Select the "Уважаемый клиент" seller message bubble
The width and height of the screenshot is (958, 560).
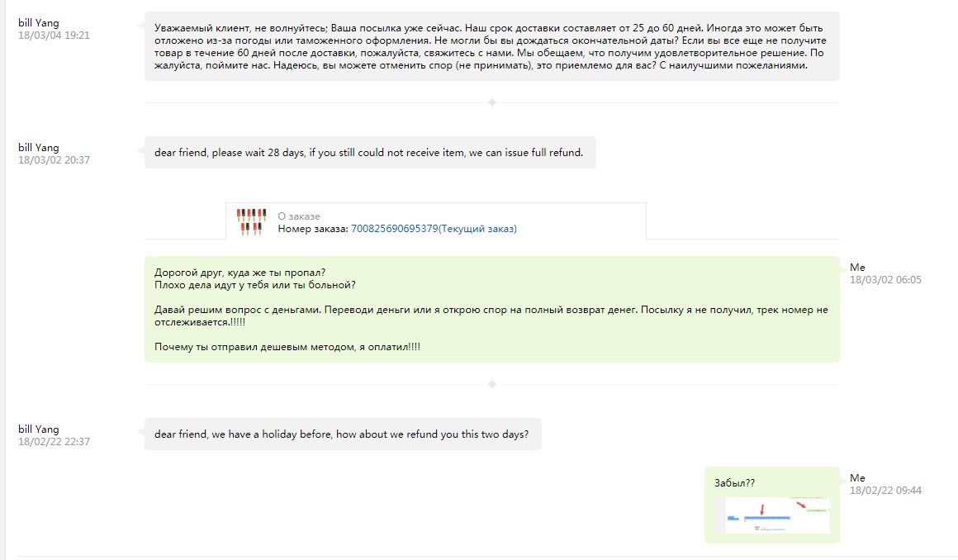click(x=491, y=46)
